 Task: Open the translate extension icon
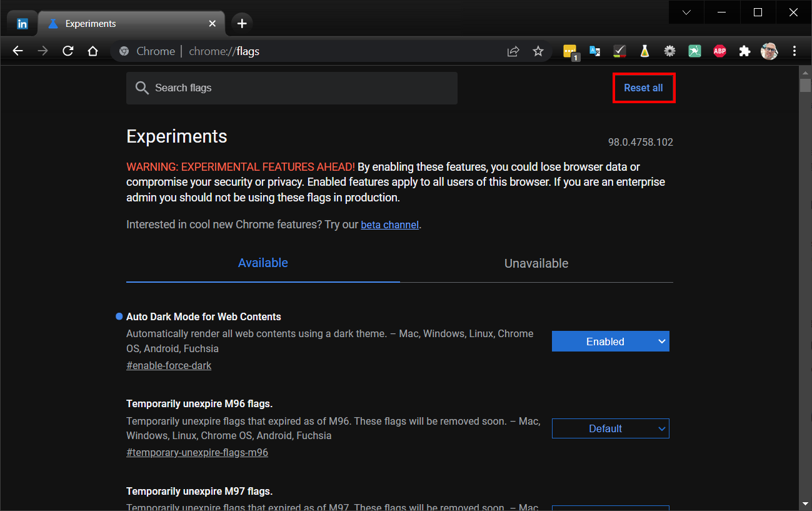click(594, 51)
